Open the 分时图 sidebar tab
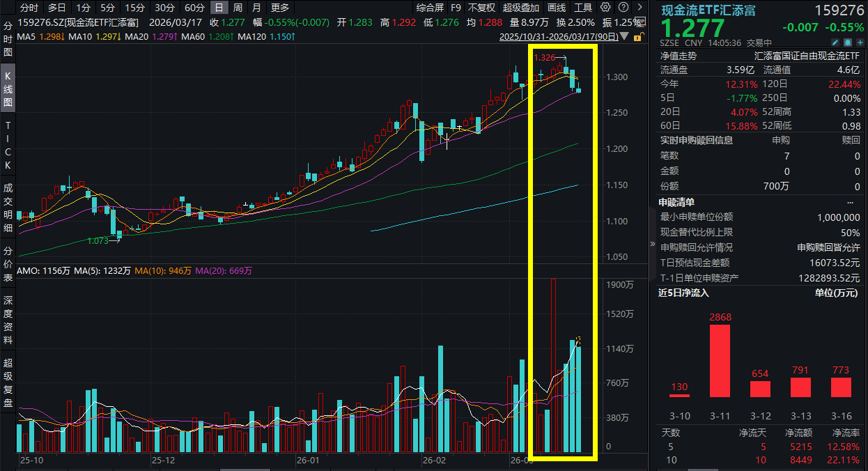This screenshot has width=868, height=471. tap(8, 38)
